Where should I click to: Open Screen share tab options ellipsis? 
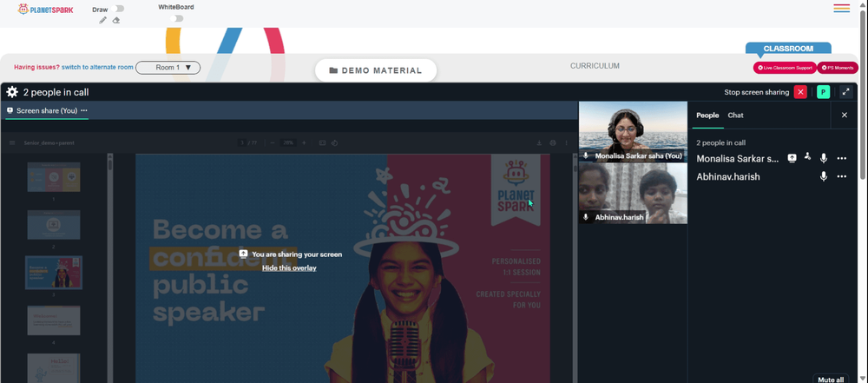pyautogui.click(x=83, y=110)
